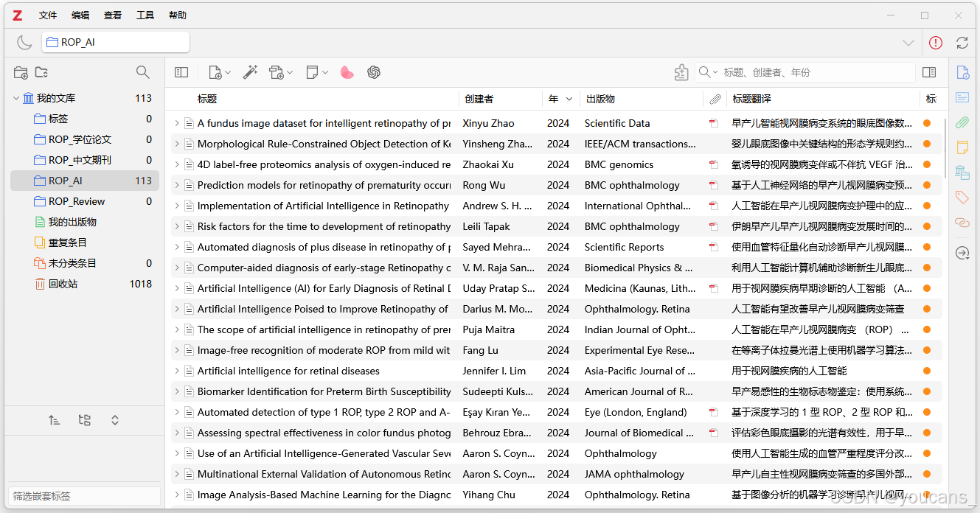The height and width of the screenshot is (513, 980).
Task: Click the expand-collapse arrows icon
Action: pos(115,420)
